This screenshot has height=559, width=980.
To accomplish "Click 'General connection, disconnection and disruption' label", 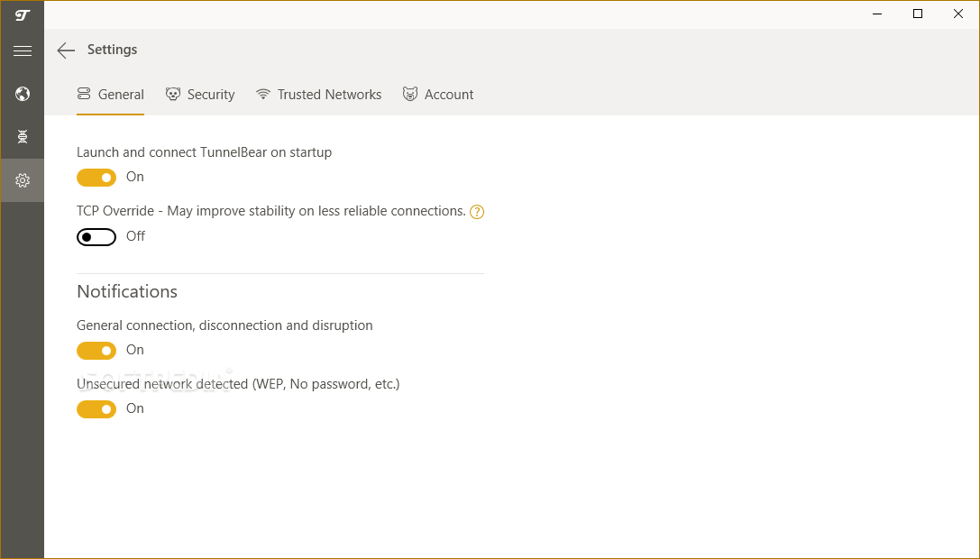I will coord(225,325).
